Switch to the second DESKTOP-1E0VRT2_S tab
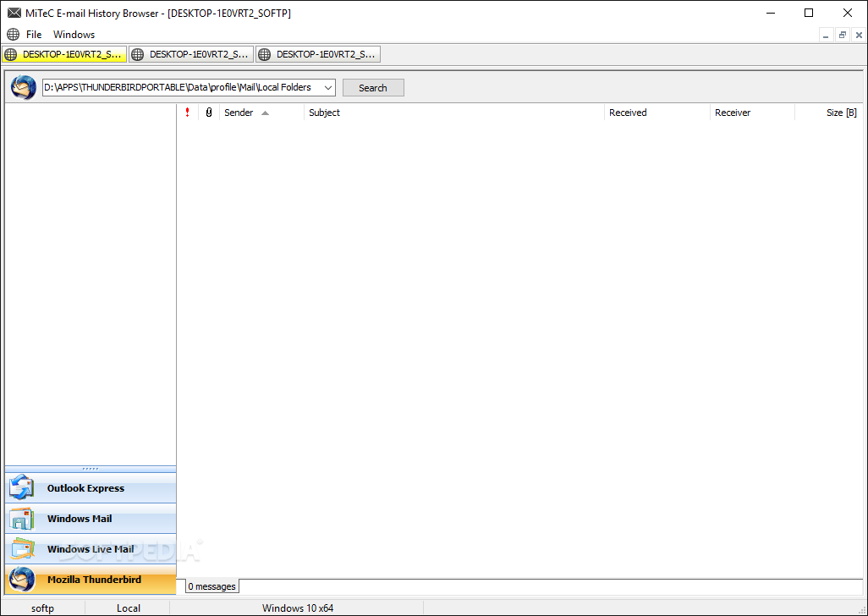The height and width of the screenshot is (616, 868). pyautogui.click(x=191, y=54)
